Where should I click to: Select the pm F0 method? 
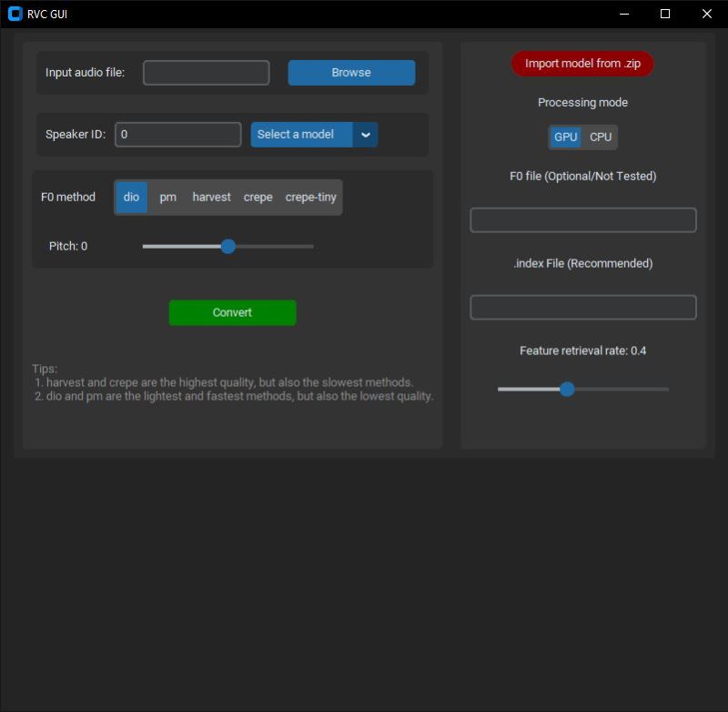167,197
